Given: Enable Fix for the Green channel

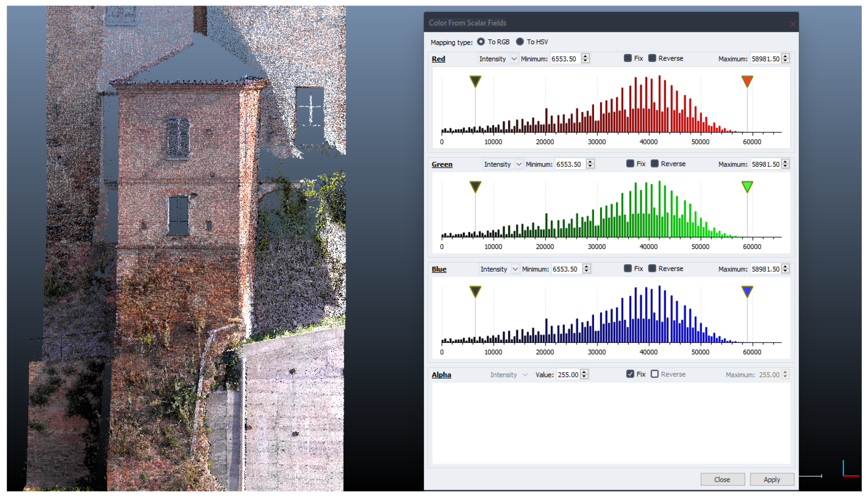Looking at the screenshot, I should pos(630,164).
